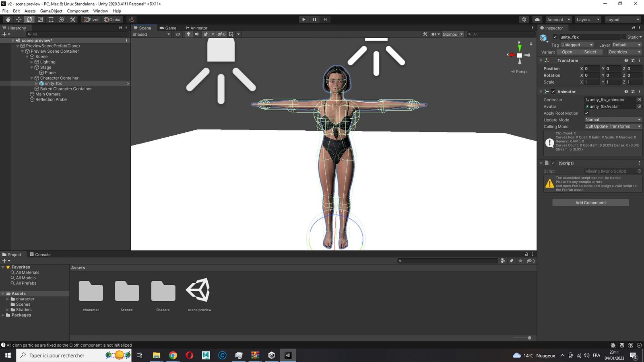Toggle scene grid visibility icon
This screenshot has width=644, height=362.
[x=231, y=34]
